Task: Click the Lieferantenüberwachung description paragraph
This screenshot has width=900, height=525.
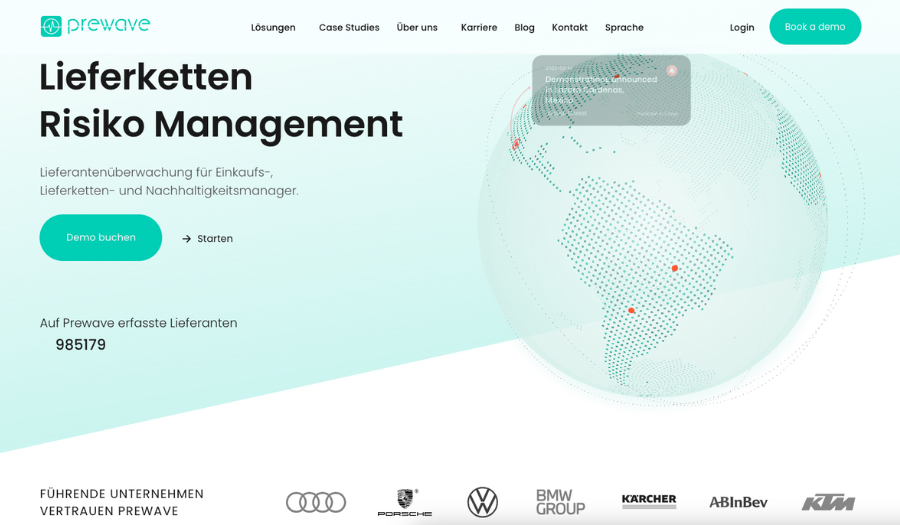Action: pyautogui.click(x=169, y=181)
